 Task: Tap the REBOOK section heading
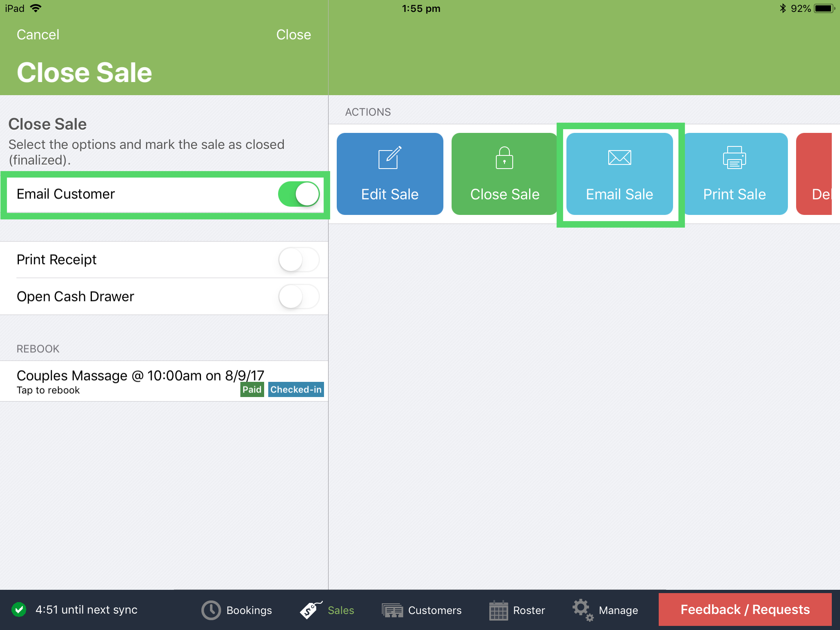coord(38,349)
